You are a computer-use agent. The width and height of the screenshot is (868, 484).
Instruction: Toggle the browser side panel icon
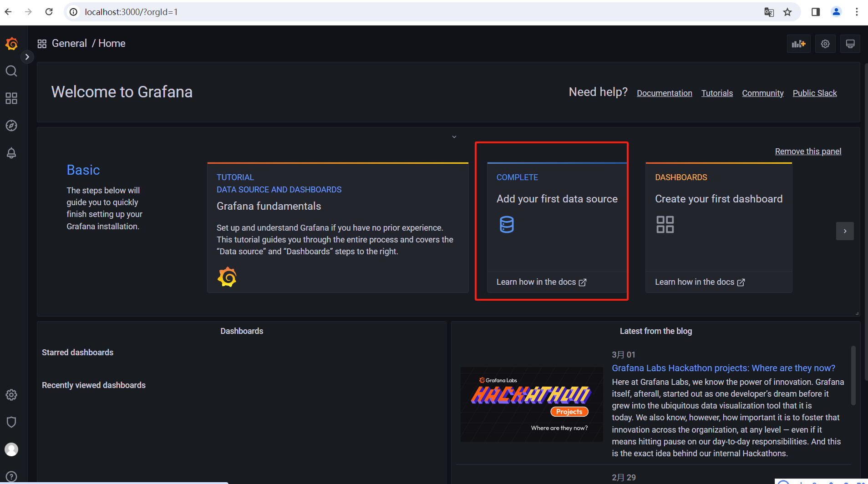click(x=816, y=12)
